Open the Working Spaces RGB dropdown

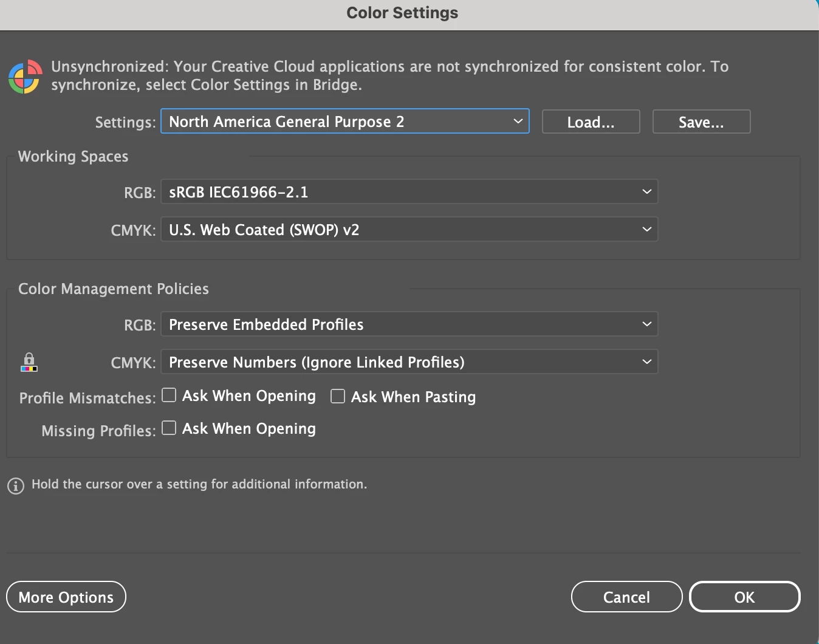409,192
